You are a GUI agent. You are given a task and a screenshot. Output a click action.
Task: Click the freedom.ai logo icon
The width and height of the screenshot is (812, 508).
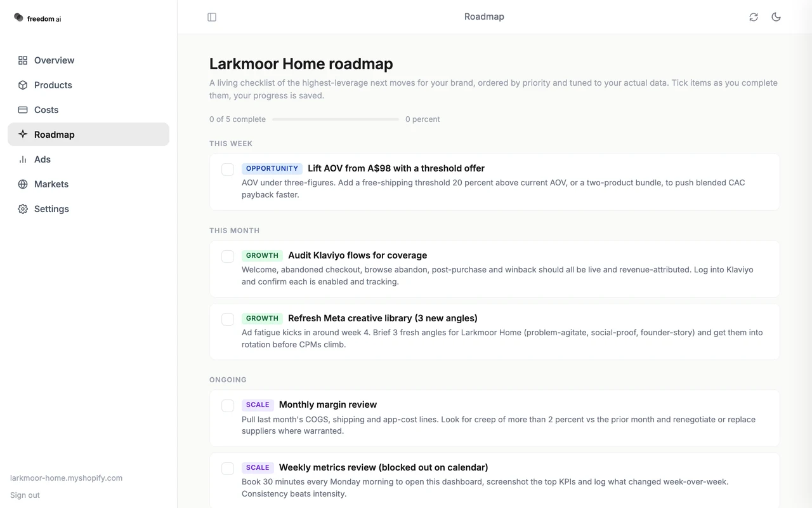pos(18,18)
